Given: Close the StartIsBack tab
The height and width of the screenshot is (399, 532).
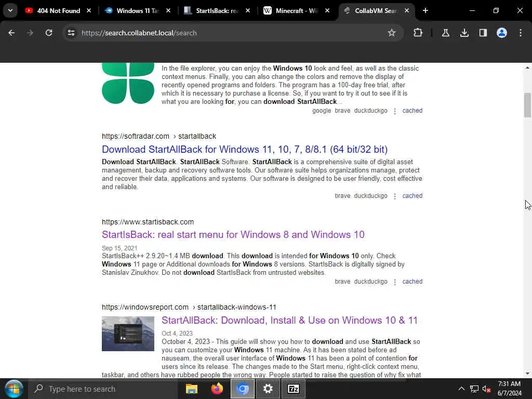Looking at the screenshot, I should (x=248, y=10).
